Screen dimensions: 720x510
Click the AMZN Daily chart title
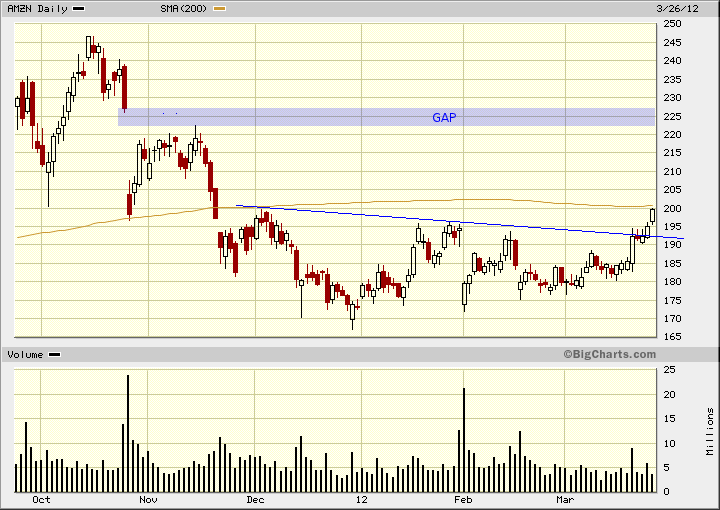pyautogui.click(x=37, y=9)
